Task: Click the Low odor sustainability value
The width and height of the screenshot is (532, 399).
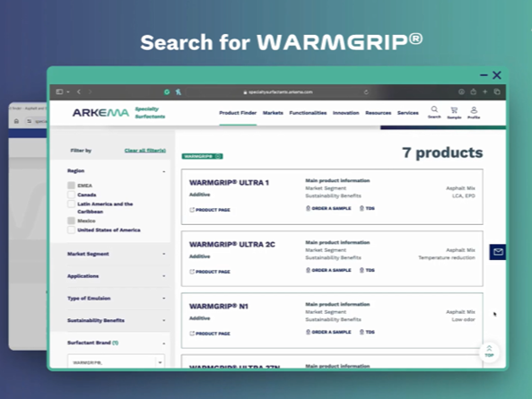Action: pos(463,320)
